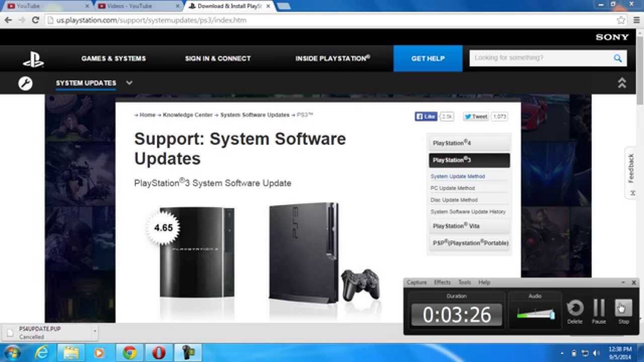Viewport: 644px width, 362px height.
Task: Click the Chrome back arrow
Action: [x=8, y=20]
